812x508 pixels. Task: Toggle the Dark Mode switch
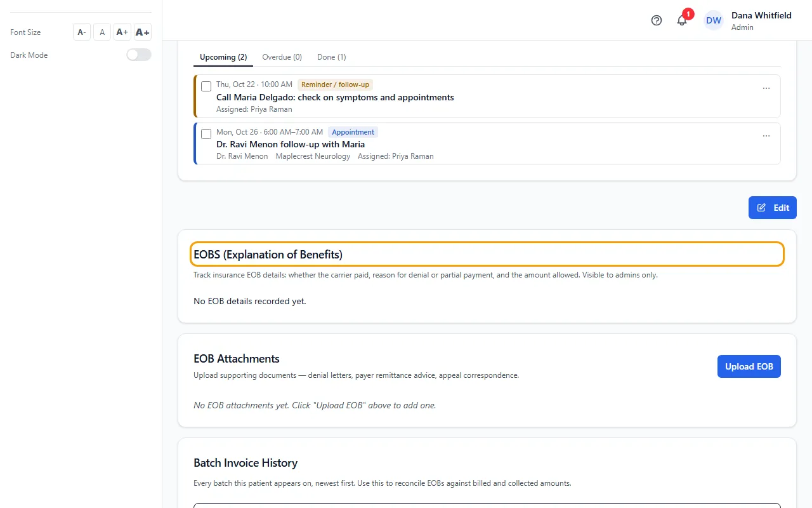click(x=139, y=55)
